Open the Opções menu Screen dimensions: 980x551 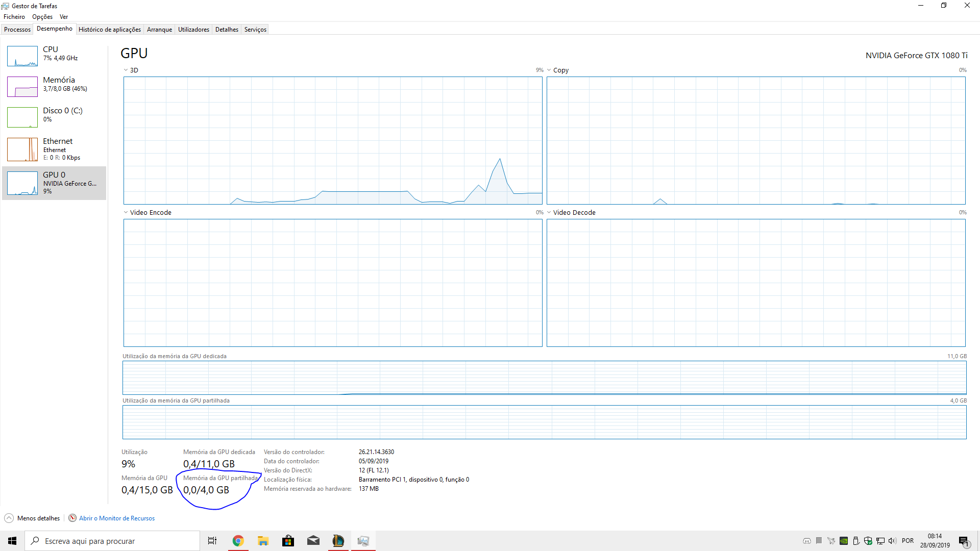pyautogui.click(x=42, y=17)
